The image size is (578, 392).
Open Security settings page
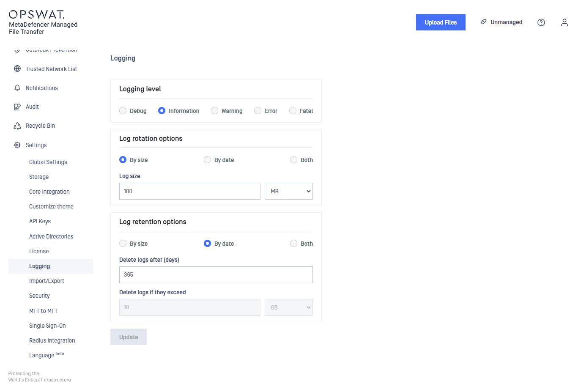point(39,296)
